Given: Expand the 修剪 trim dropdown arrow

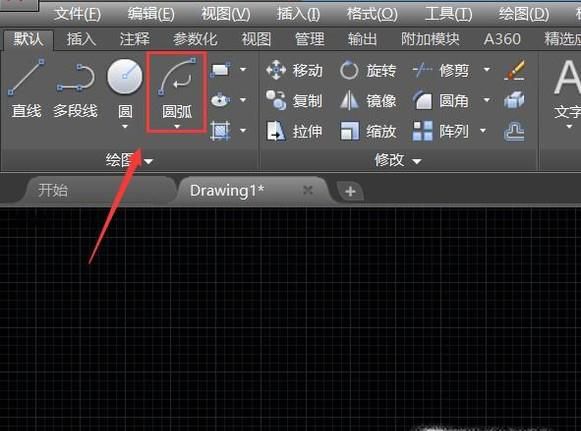Looking at the screenshot, I should [x=487, y=69].
